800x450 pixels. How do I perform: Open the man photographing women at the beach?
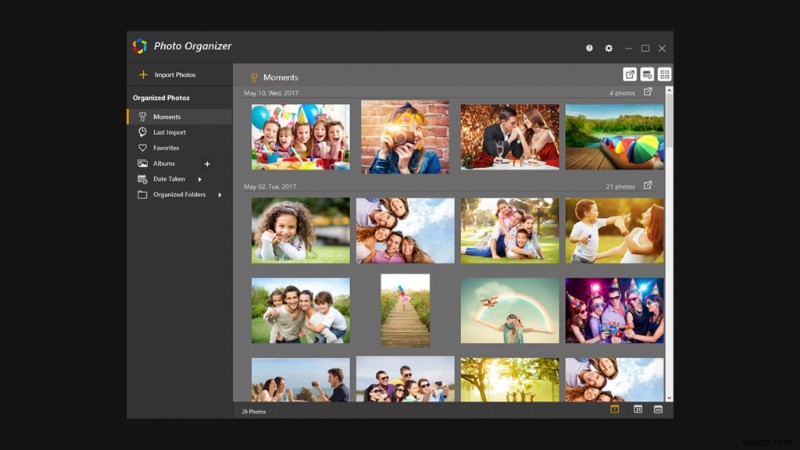[x=301, y=380]
